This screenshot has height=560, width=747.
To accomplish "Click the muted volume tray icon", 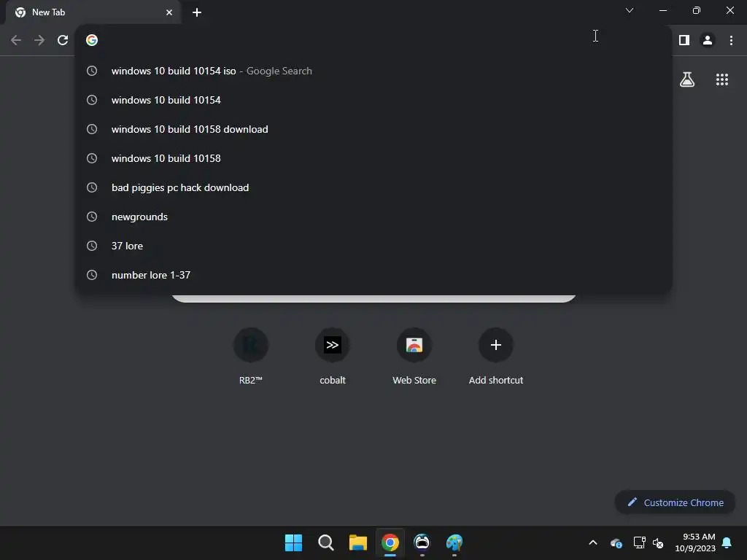I will point(658,542).
